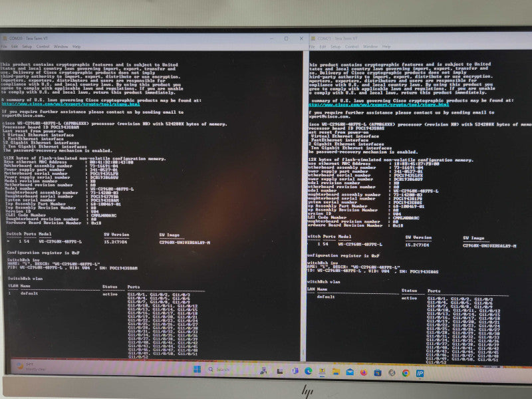Maximize the COM20 Tera Term window
This screenshot has height=399, width=532.
point(287,39)
